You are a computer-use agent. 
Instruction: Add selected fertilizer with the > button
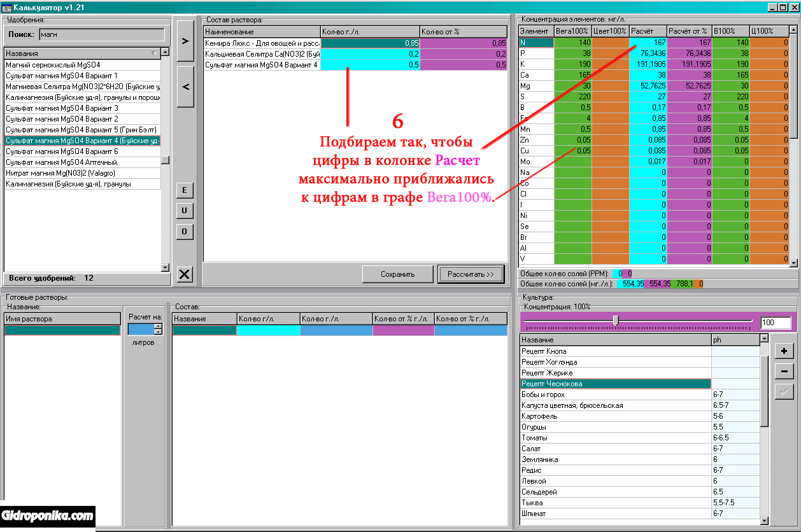pos(185,41)
